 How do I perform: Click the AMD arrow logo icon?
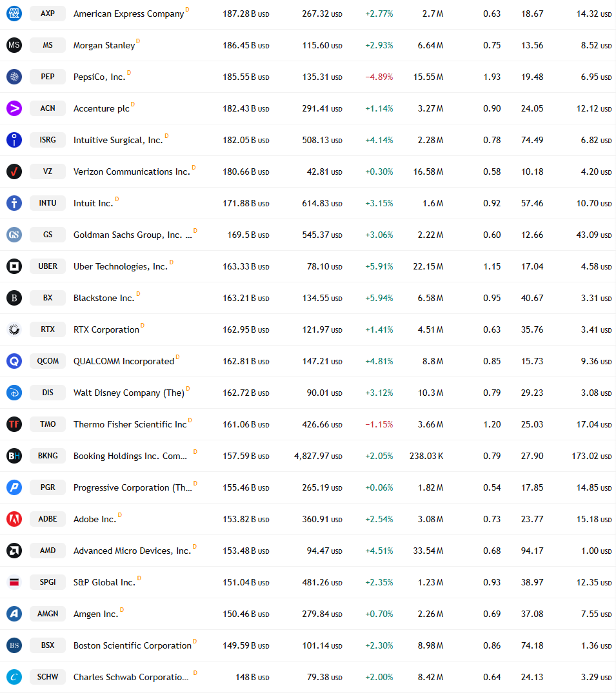coord(14,551)
